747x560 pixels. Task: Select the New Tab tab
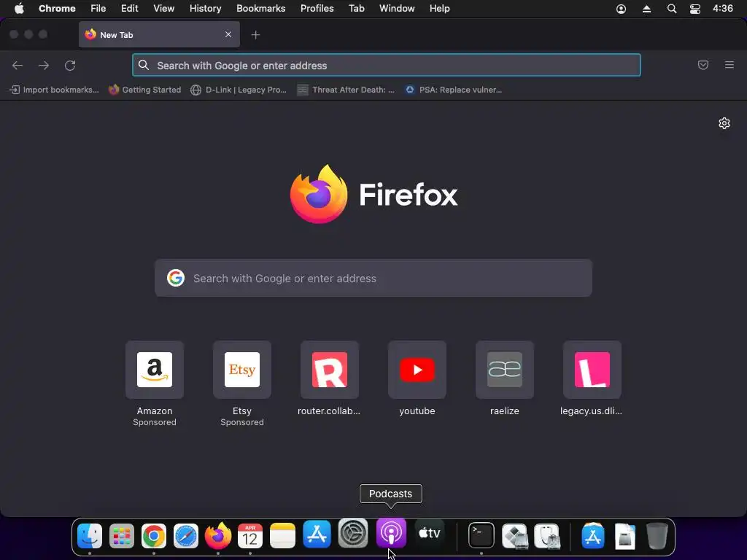click(159, 35)
